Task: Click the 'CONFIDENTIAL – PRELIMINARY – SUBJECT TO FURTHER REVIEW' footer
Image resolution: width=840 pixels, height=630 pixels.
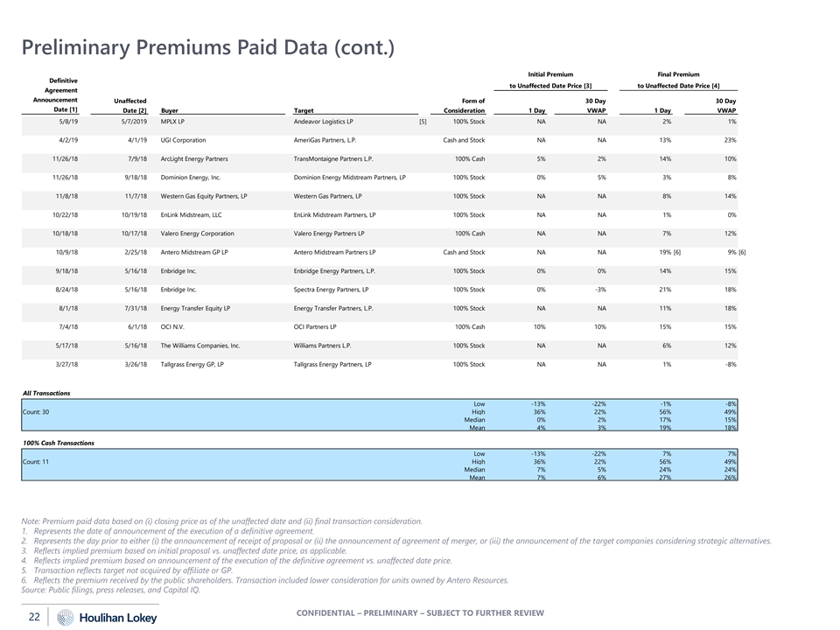Action: coord(420,612)
